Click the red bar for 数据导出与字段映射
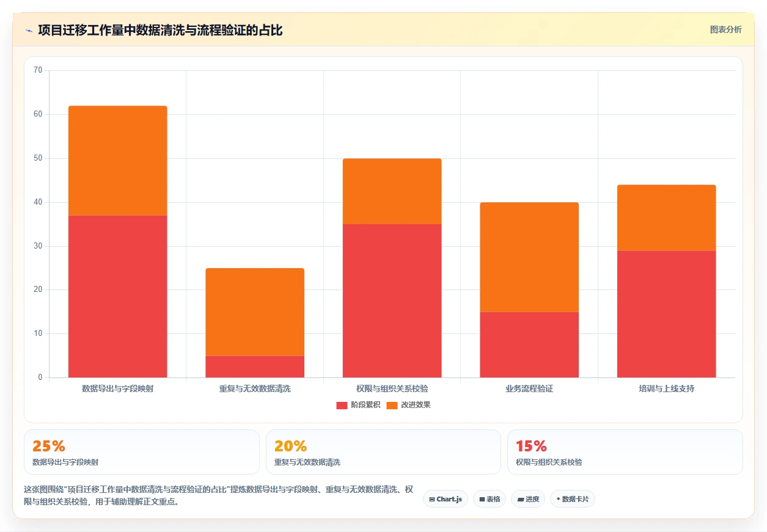 pyautogui.click(x=117, y=296)
